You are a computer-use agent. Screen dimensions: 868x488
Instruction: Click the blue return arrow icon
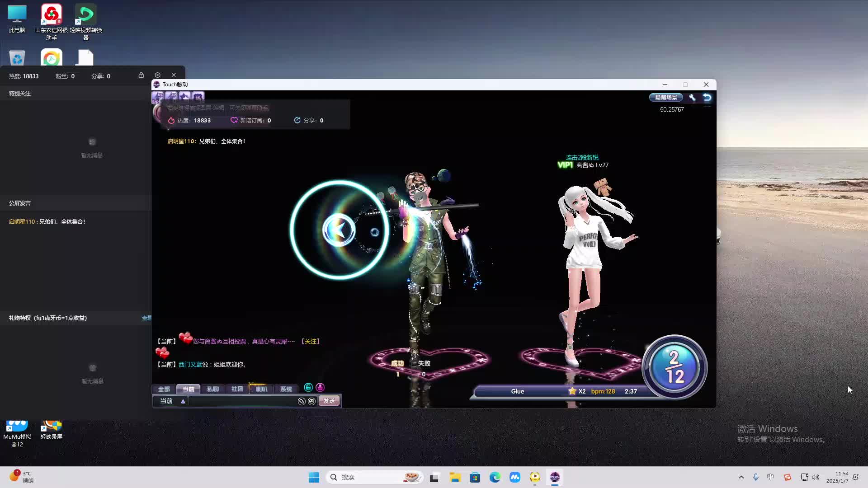point(707,98)
